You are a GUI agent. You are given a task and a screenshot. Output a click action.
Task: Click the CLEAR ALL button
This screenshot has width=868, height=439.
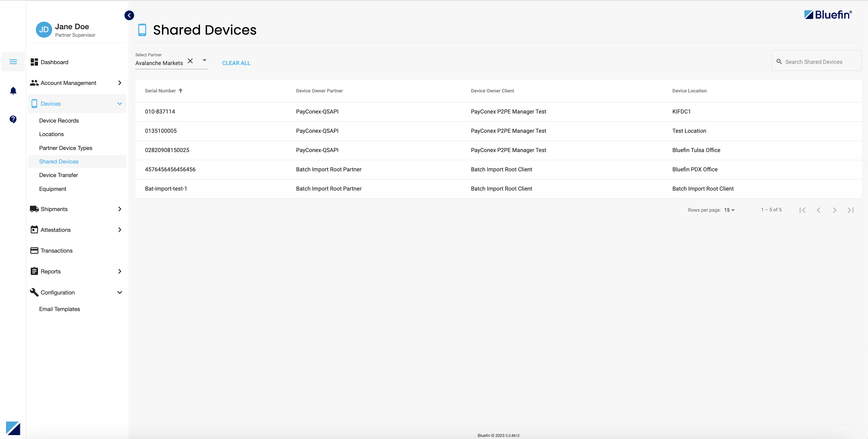coord(236,63)
